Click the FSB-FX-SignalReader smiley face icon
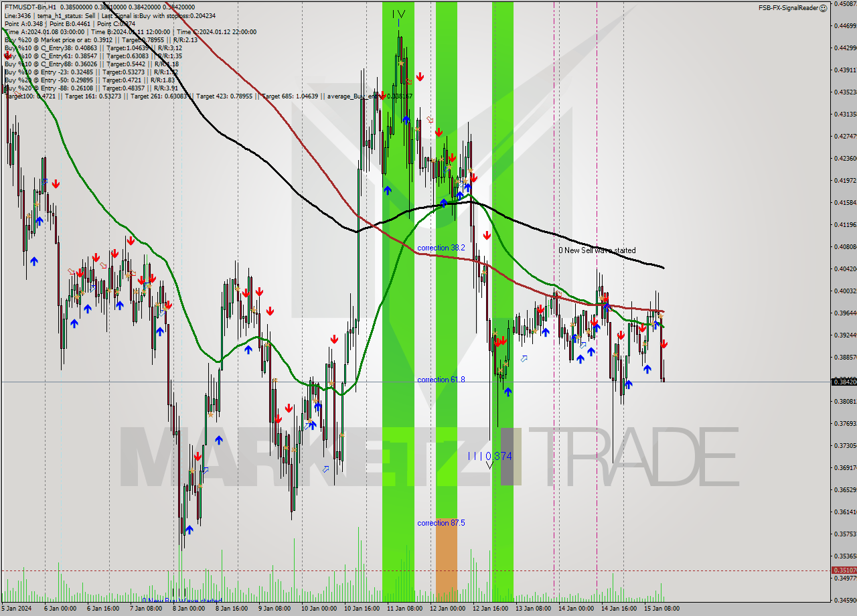Screen dimensions: 857x616 click(x=824, y=8)
